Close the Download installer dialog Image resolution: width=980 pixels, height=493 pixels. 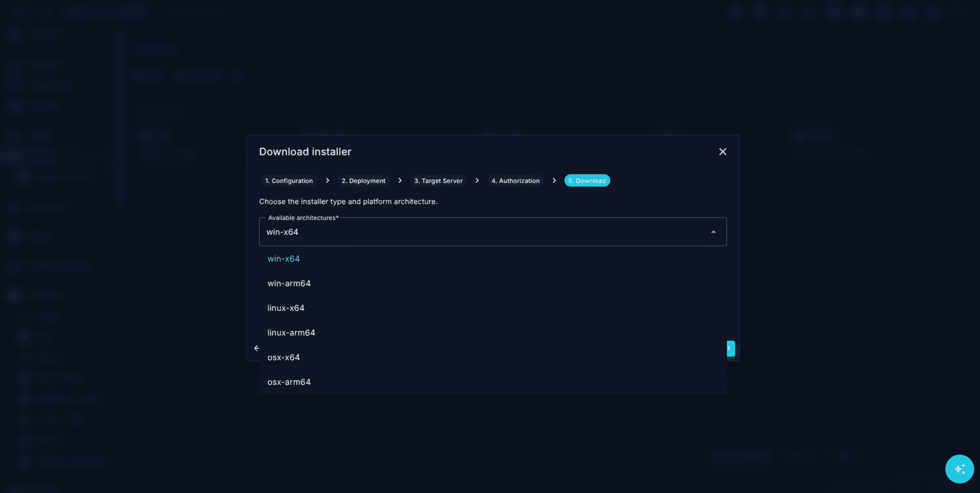click(723, 152)
